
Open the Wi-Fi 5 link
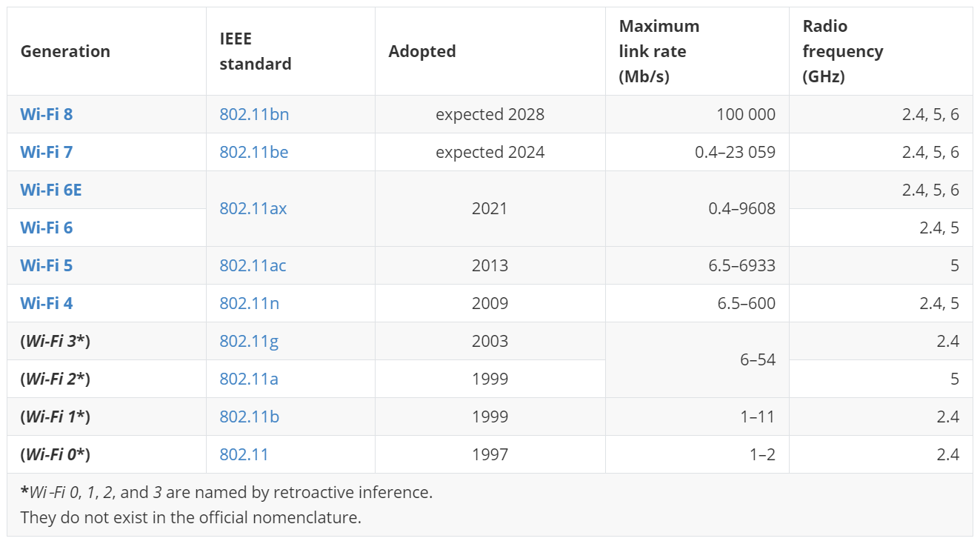(x=46, y=266)
